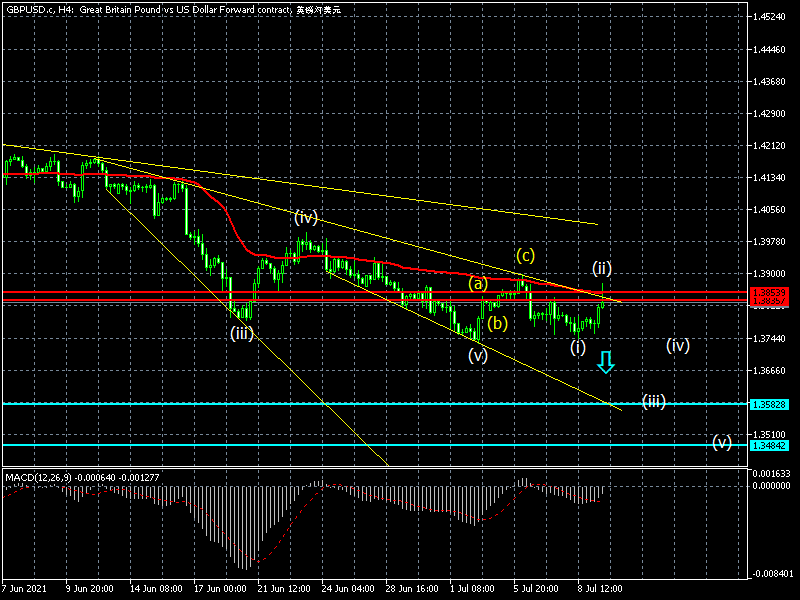Click the 0.001633 MACD scale value
The height and width of the screenshot is (600, 800).
pyautogui.click(x=771, y=473)
